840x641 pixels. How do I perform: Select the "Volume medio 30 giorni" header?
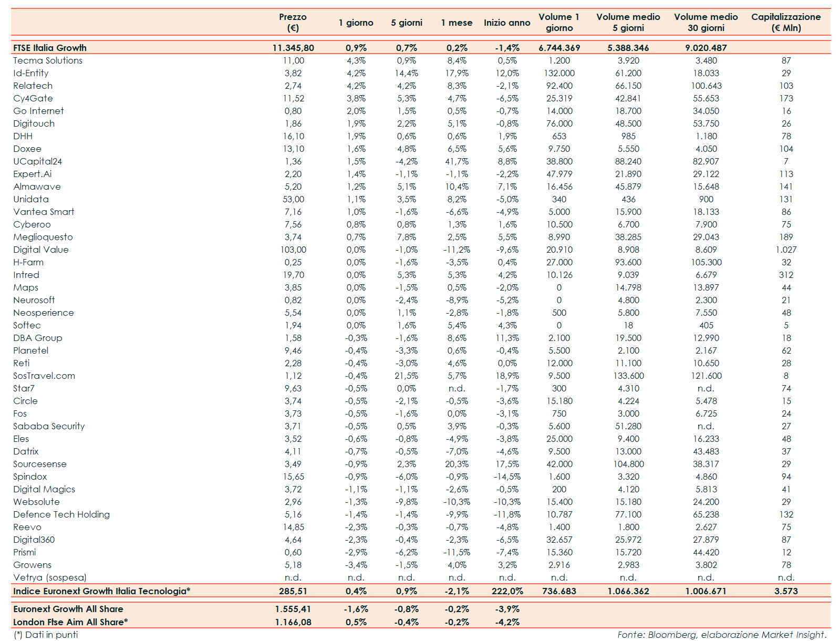click(706, 22)
